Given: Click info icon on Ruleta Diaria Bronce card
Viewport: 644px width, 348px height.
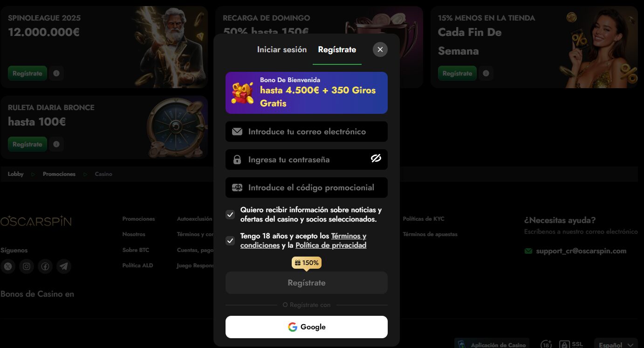Looking at the screenshot, I should pyautogui.click(x=56, y=144).
